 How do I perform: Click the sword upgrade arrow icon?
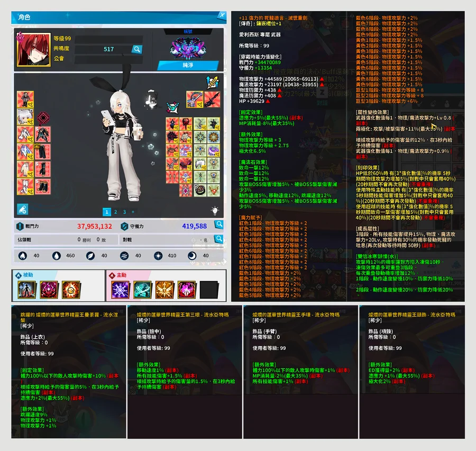pyautogui.click(x=212, y=82)
